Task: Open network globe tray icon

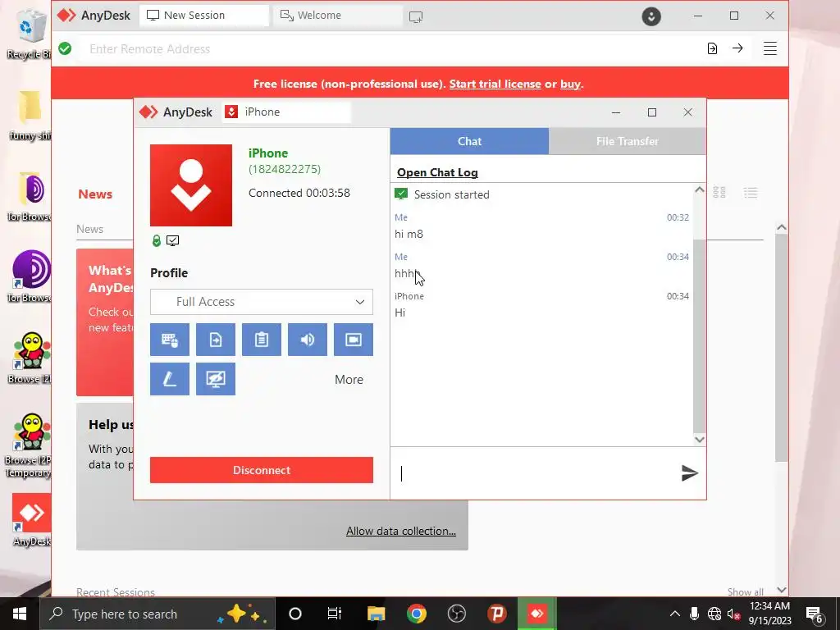Action: 714,614
